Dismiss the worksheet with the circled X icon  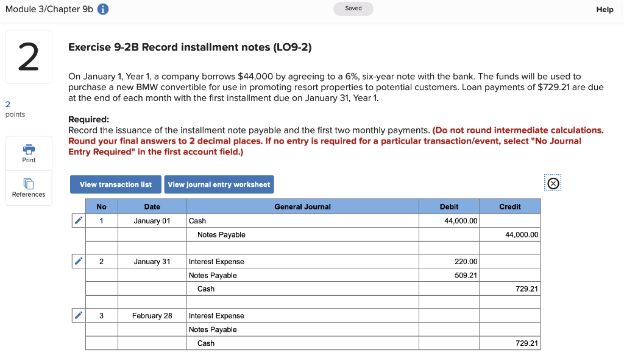553,183
